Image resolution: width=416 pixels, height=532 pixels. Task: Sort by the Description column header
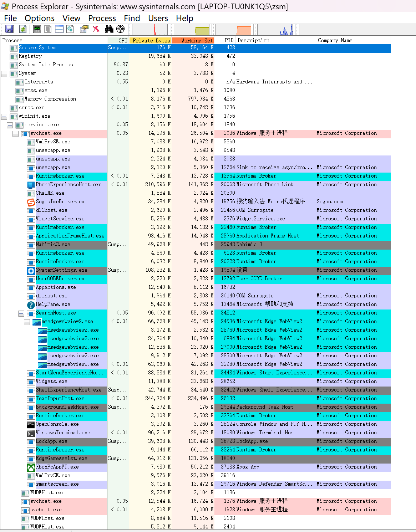click(x=276, y=40)
